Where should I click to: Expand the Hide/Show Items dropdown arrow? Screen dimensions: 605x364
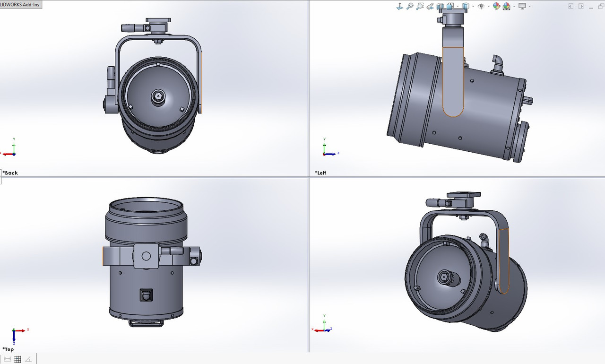pyautogui.click(x=489, y=7)
